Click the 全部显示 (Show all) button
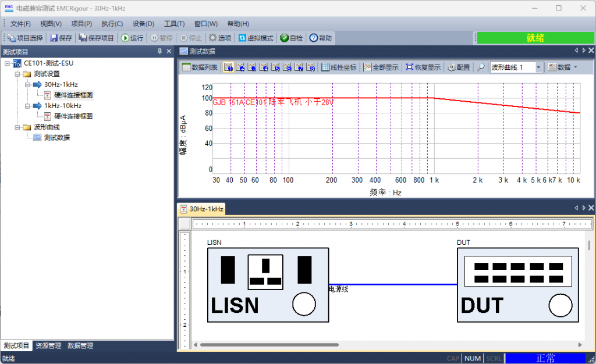Screen dimensions: 596x364 (x=381, y=67)
